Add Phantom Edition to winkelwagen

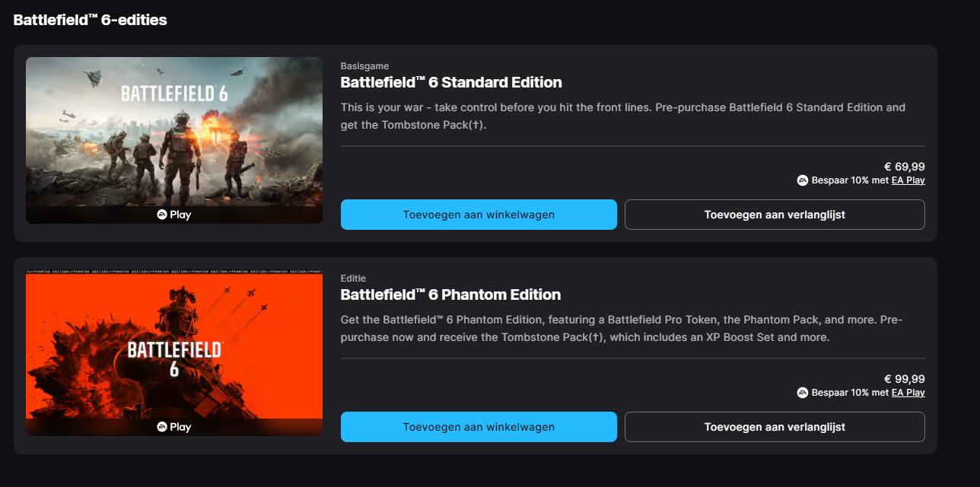click(x=479, y=427)
